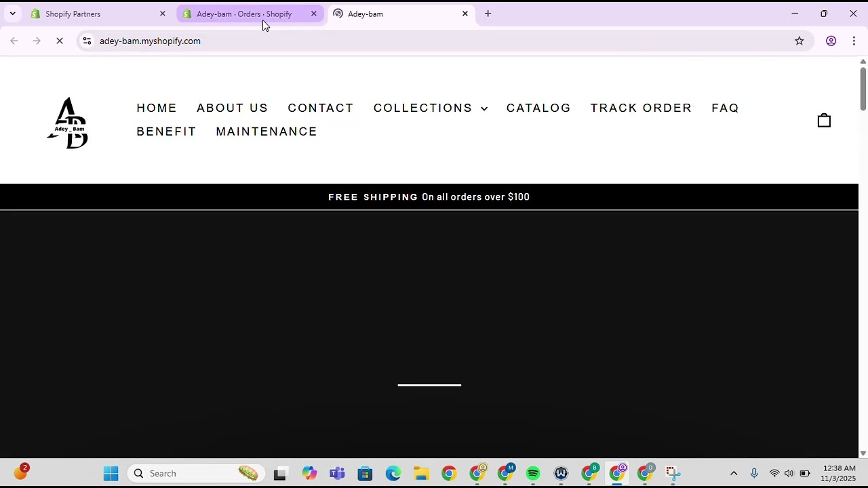Viewport: 868px width, 488px height.
Task: Open the FAQ page
Action: [725, 108]
